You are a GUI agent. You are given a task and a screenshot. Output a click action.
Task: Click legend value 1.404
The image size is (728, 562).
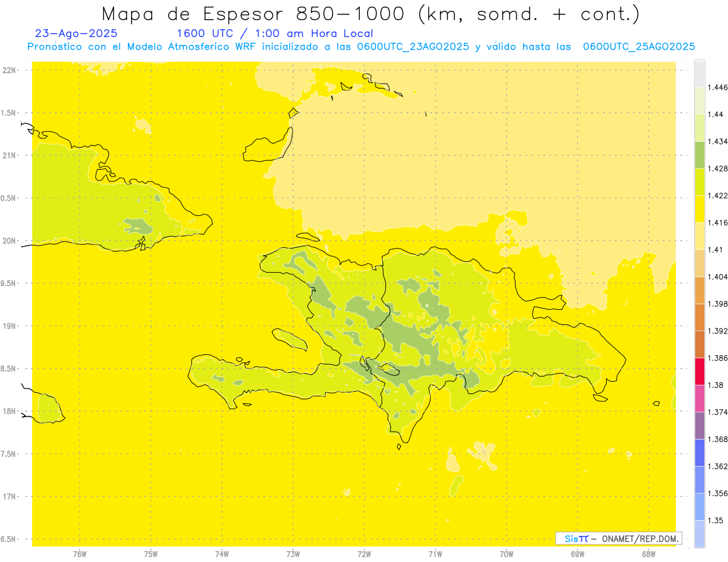[x=718, y=277]
